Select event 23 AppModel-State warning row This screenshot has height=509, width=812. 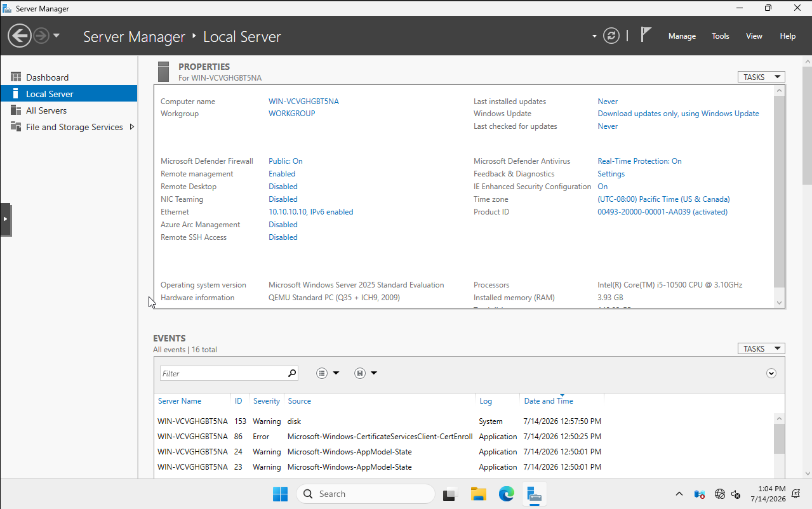coord(463,467)
